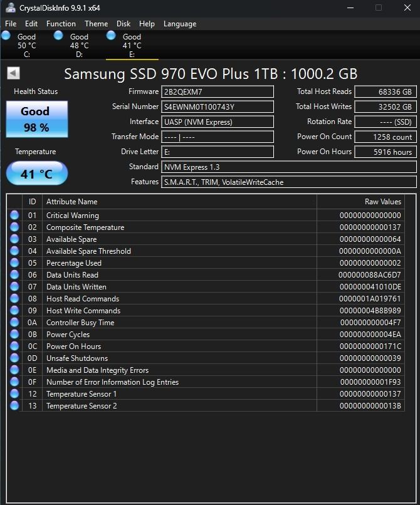Click status orb of Power On Hours row (ID 0C)
The width and height of the screenshot is (420, 505).
point(14,346)
